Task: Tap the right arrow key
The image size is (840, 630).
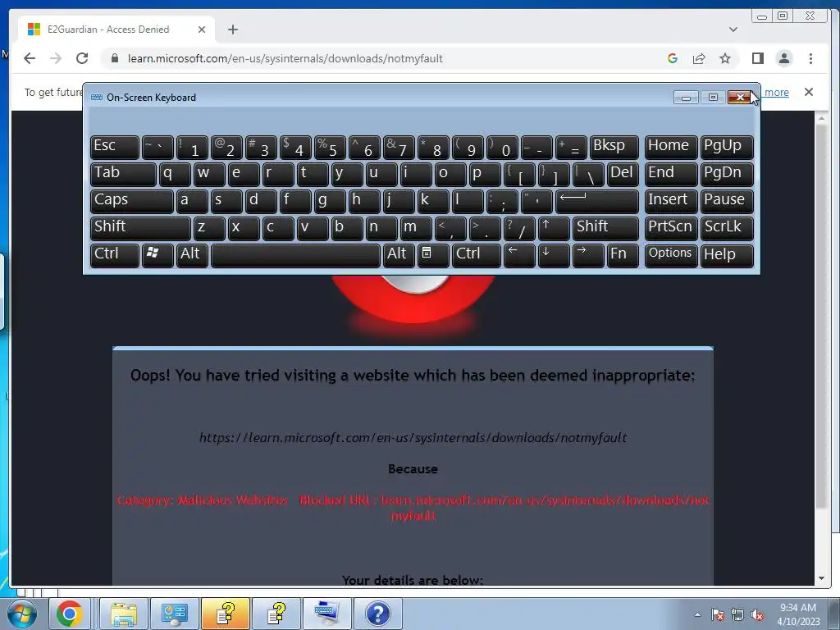Action: 588,256
